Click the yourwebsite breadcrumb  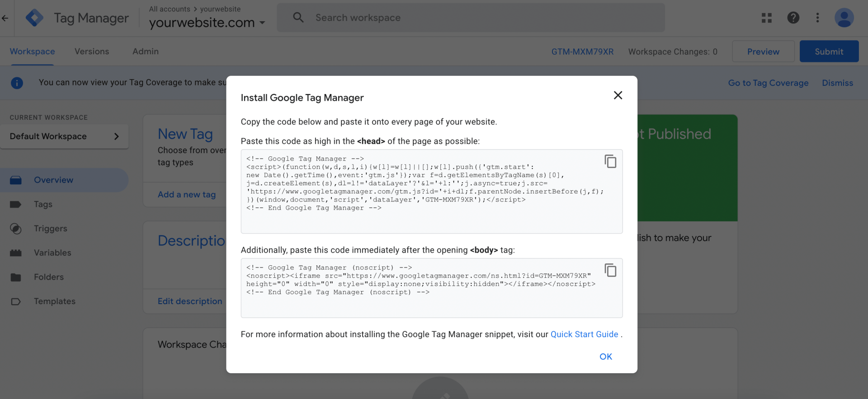(x=220, y=9)
